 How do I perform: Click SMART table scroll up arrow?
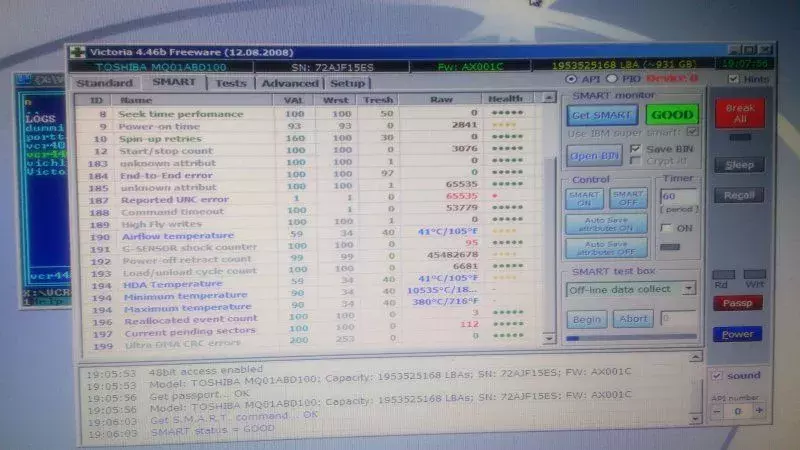point(548,97)
